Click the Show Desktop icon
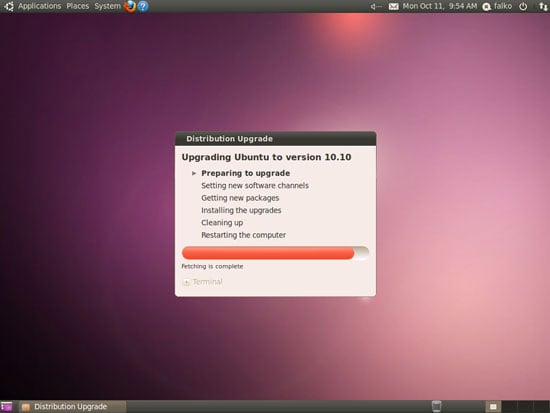 point(6,407)
